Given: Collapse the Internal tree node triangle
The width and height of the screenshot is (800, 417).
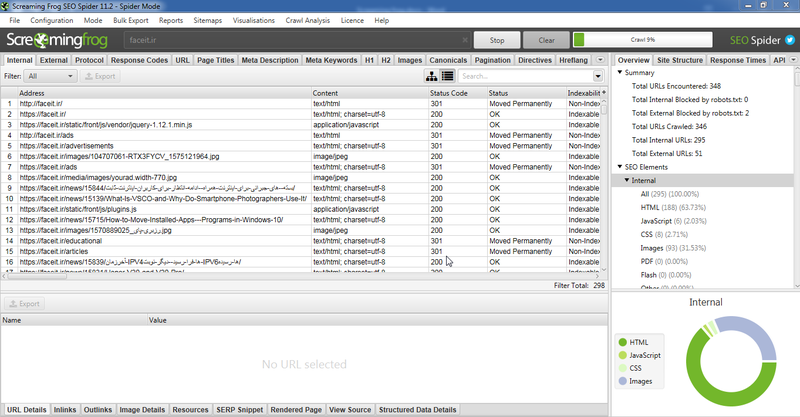Looking at the screenshot, I should tap(627, 180).
